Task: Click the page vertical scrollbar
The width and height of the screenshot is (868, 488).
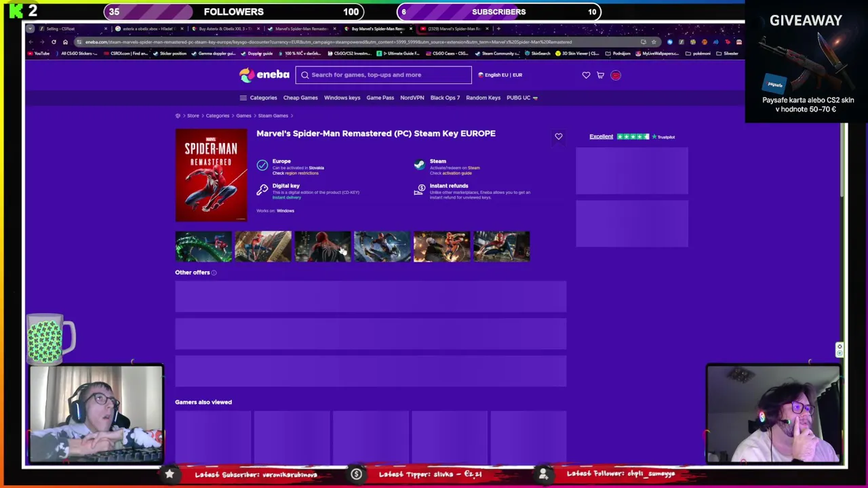Action: pos(843,161)
